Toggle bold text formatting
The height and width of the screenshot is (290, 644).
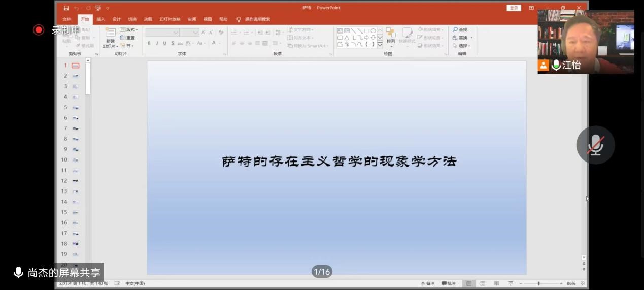tap(149, 43)
